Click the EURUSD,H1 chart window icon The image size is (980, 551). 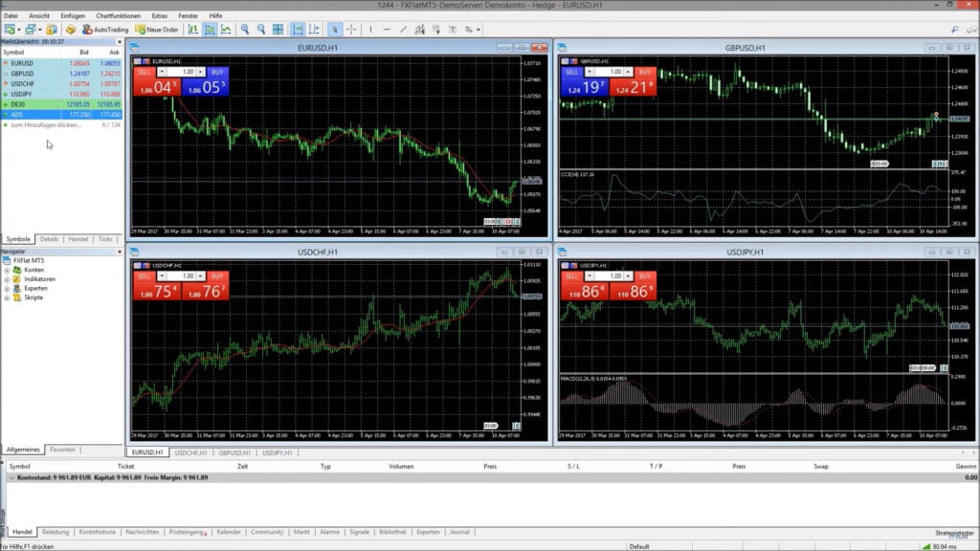(134, 48)
